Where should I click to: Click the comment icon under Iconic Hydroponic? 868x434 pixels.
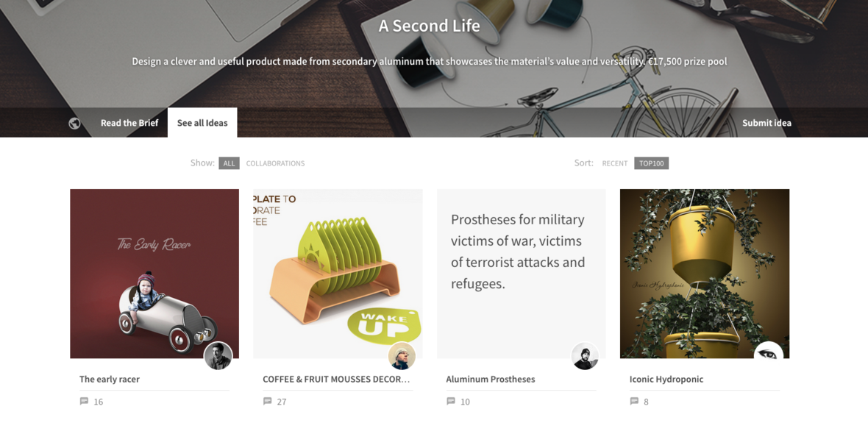pos(634,402)
